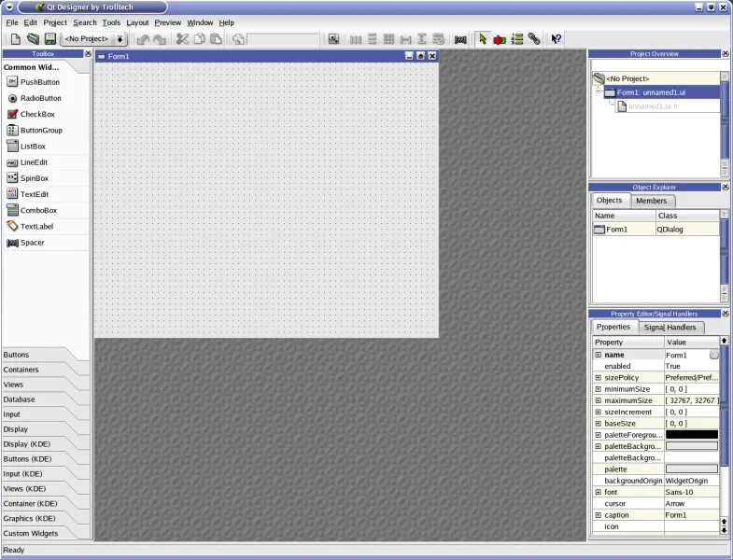Select RadioButton widget in the Toolbox
Viewport: 733px width, 560px height.
46,98
